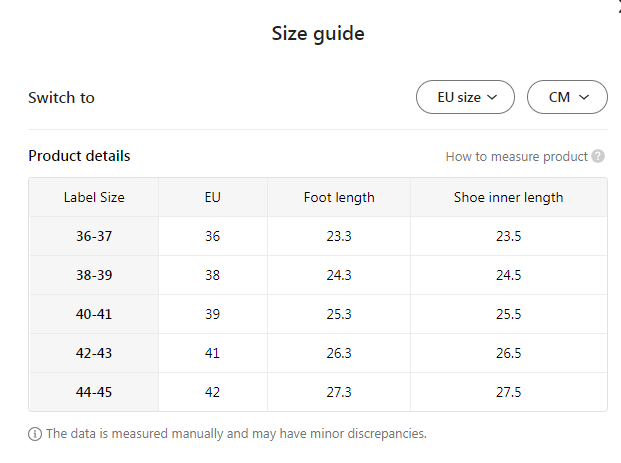Viewport: 621px width, 463px height.
Task: Click shoe inner length value 27.5
Action: 508,392
